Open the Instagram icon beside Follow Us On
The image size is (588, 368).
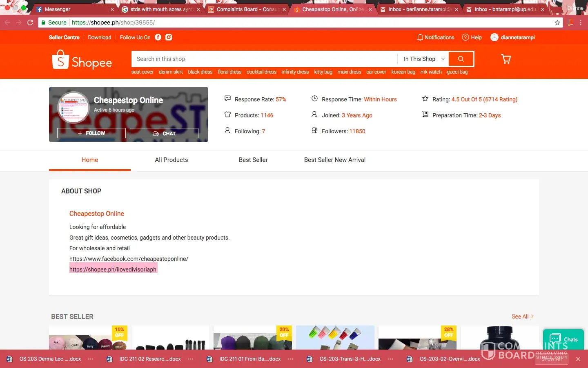pos(169,37)
